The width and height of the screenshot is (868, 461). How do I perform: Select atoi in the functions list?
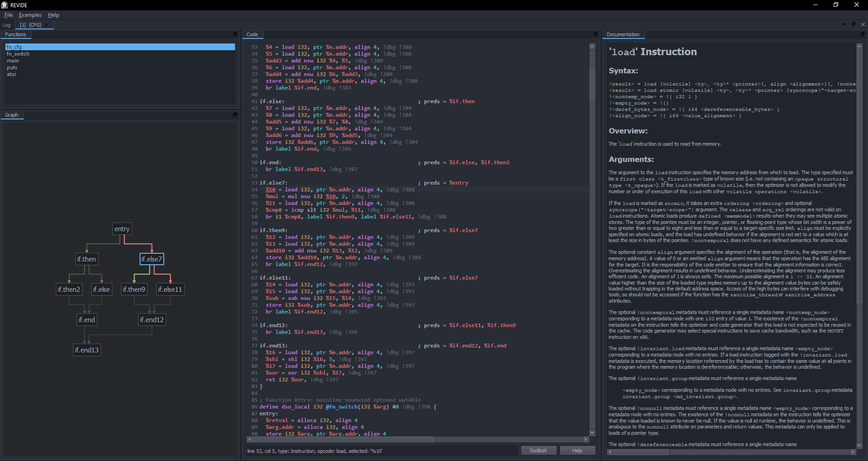pyautogui.click(x=120, y=74)
